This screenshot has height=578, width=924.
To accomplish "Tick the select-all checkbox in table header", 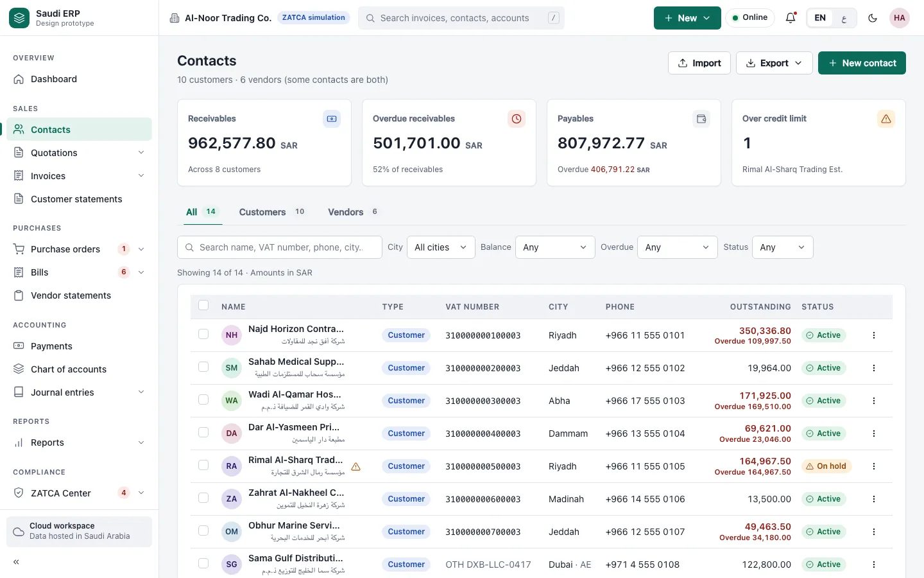I will click(203, 306).
